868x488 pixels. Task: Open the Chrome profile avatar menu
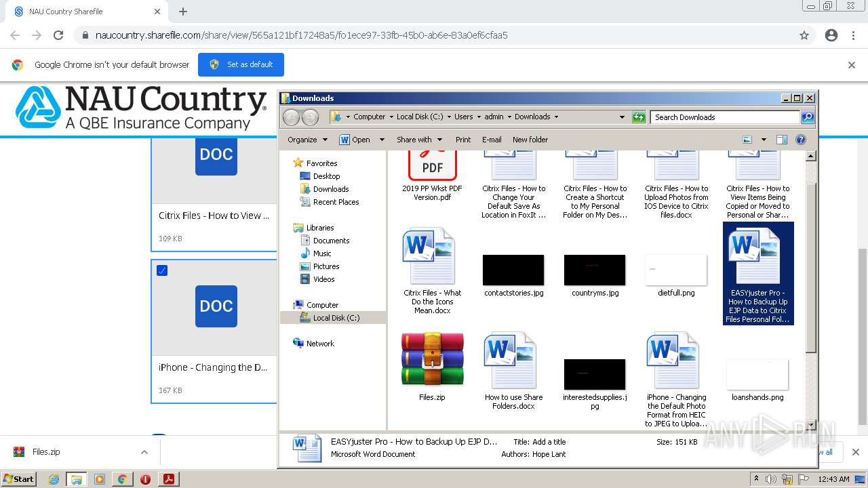[831, 35]
